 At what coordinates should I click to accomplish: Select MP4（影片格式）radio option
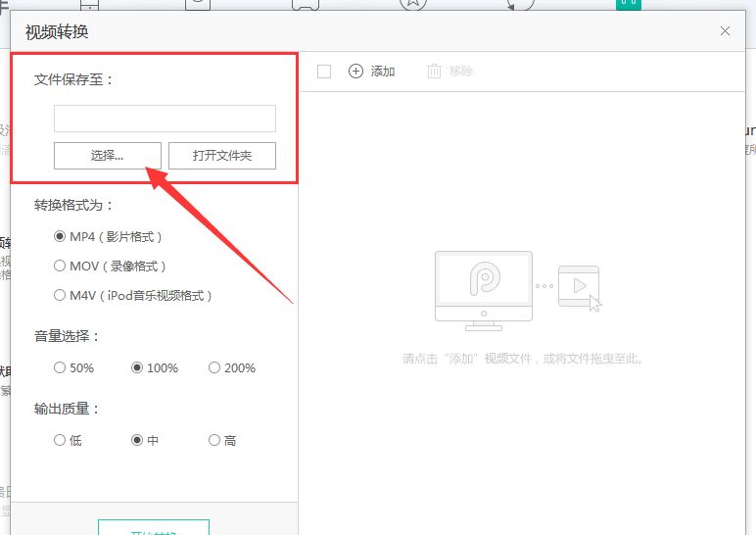60,236
